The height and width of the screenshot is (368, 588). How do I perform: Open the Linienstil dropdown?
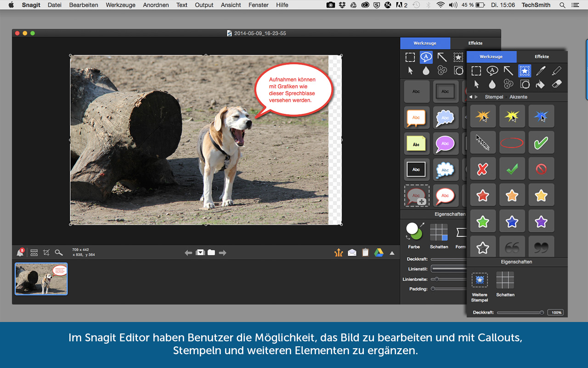[x=448, y=269]
